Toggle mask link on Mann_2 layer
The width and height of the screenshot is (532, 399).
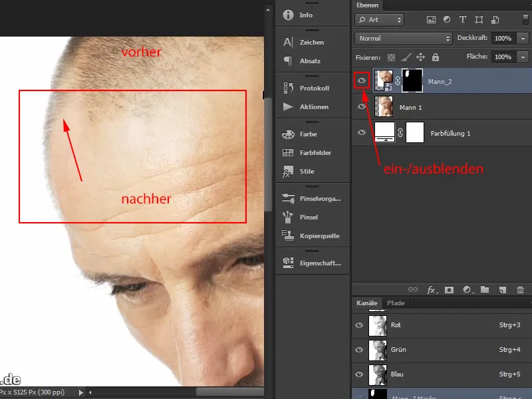(397, 80)
